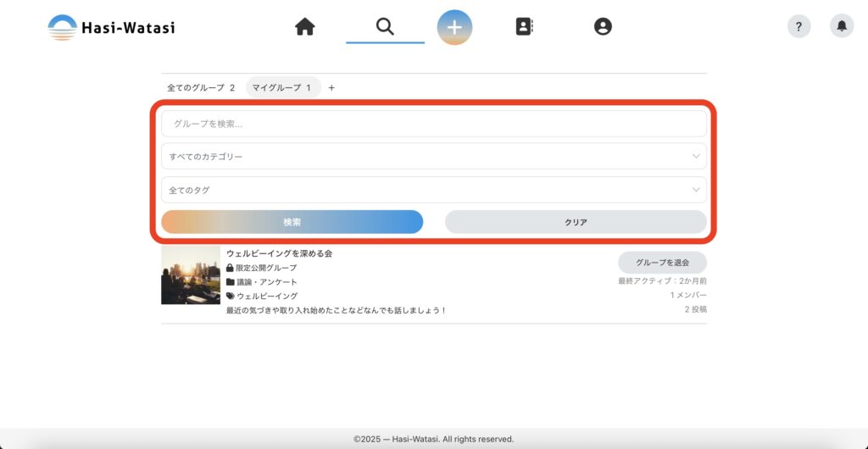Open ウェルビーイングを深める会 group title
Screen dimensions: 868x449
pos(279,253)
